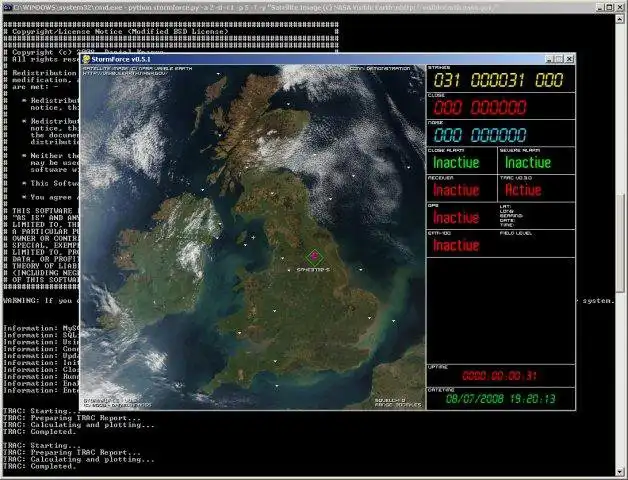Viewport: 628px width, 480px height.
Task: Click the CONN: DEMONSTRATION label on the map
Action: coord(380,69)
